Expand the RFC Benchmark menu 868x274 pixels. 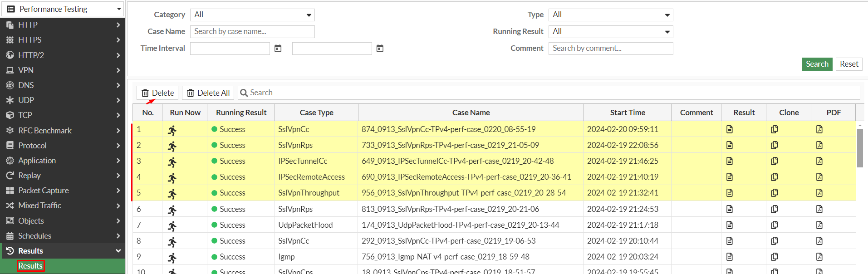click(62, 131)
